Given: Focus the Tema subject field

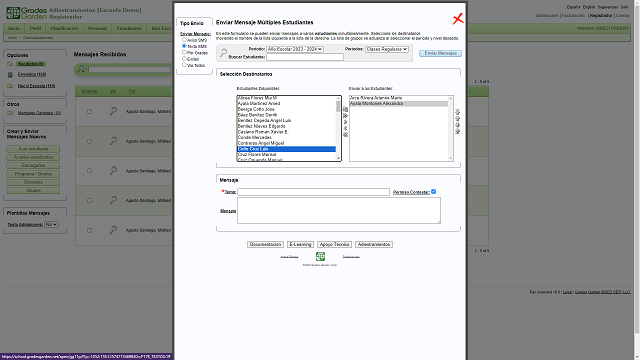Looking at the screenshot, I should click(x=313, y=192).
